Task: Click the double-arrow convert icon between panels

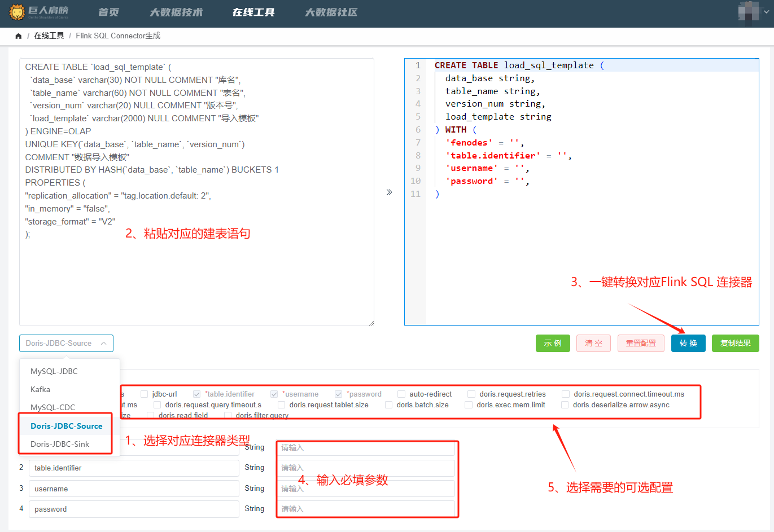Action: pyautogui.click(x=389, y=192)
